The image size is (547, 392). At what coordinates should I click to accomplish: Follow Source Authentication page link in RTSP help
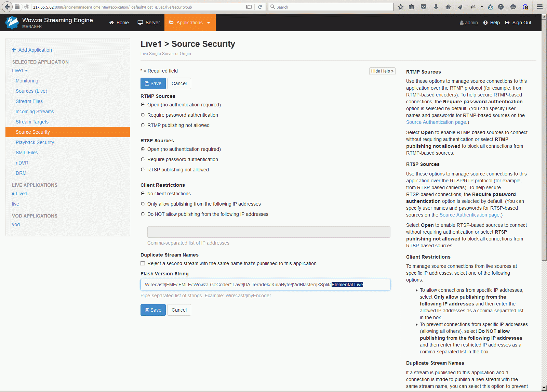[x=470, y=215]
